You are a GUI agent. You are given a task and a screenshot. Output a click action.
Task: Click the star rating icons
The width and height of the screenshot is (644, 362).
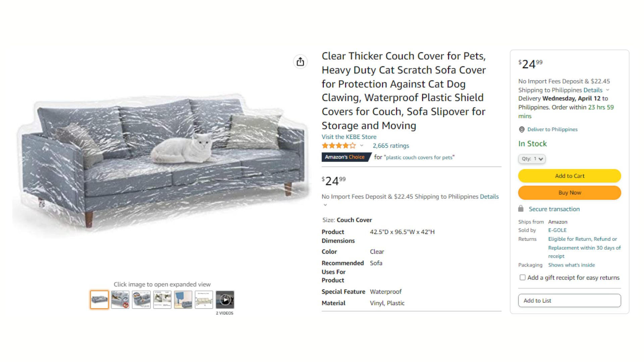click(x=338, y=145)
